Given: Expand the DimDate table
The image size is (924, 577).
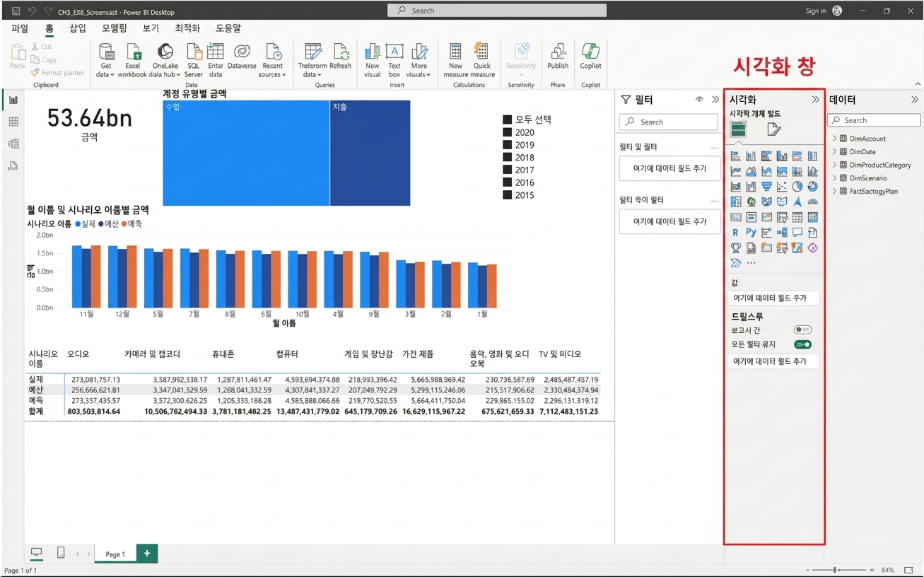Looking at the screenshot, I should [835, 151].
